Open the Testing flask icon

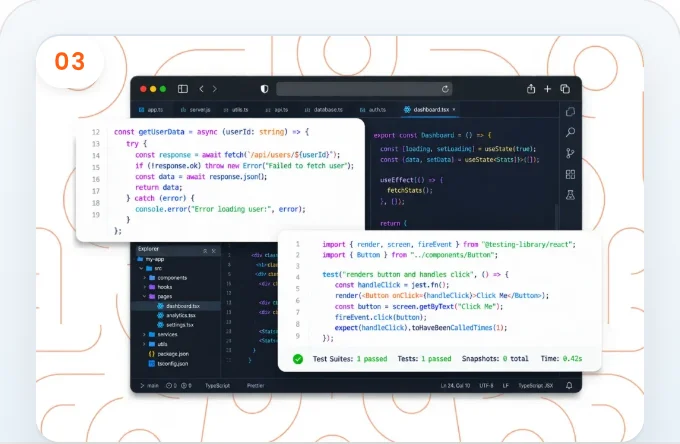pyautogui.click(x=570, y=195)
